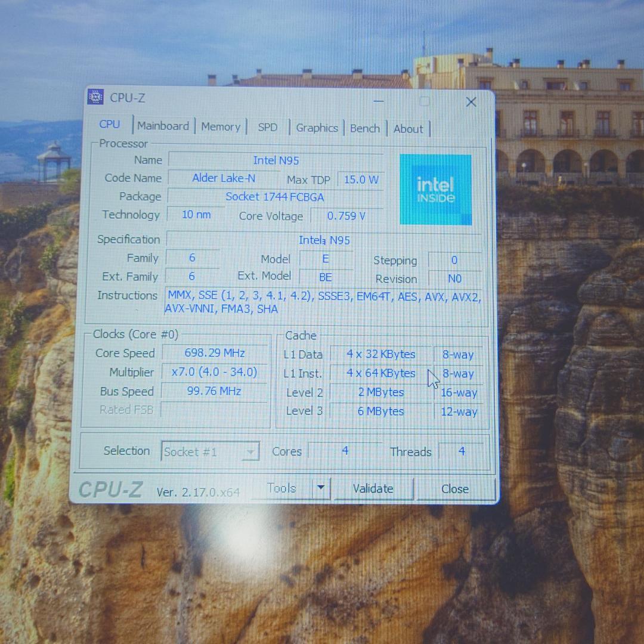Click the Intel Inside logo
This screenshot has width=644, height=644.
tap(435, 190)
